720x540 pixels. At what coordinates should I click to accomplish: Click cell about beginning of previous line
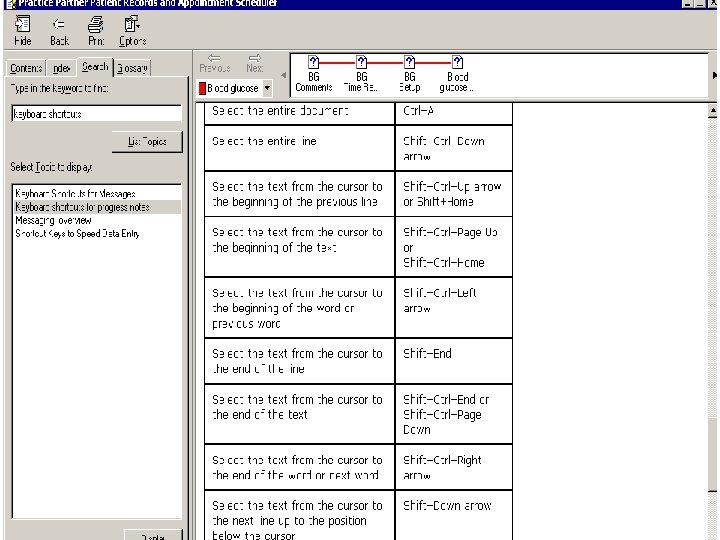pos(299,194)
